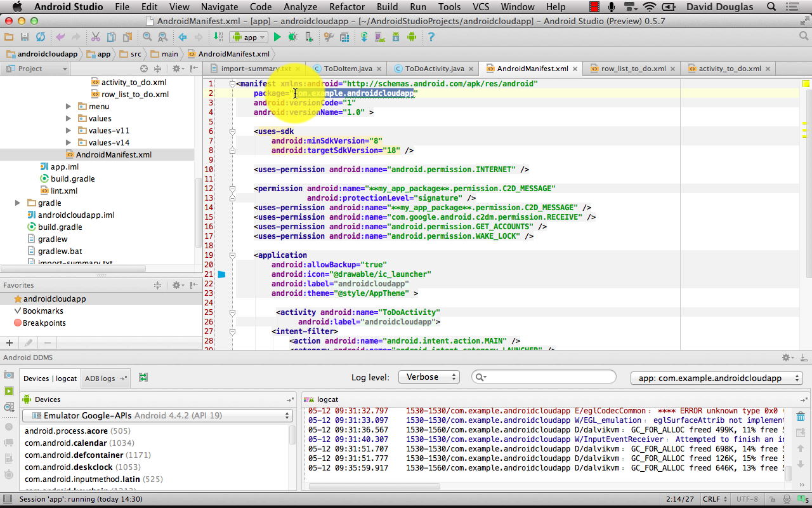Click the Cut scissors icon in toolbar

pos(95,37)
